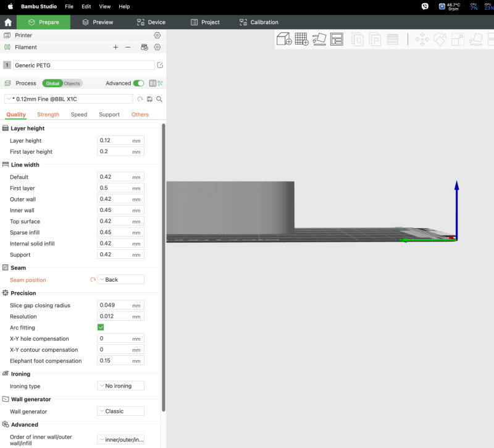Click the settings panel vertical scrollbar
The width and height of the screenshot is (494, 448).
pos(164,268)
